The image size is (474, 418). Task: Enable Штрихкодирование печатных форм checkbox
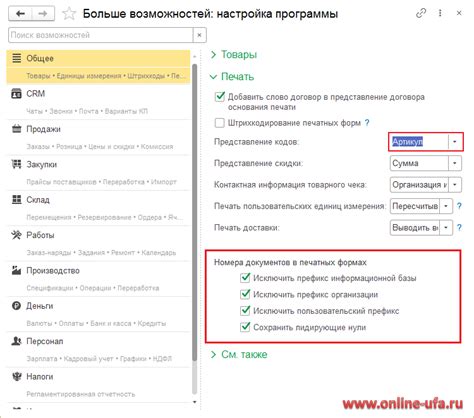[x=220, y=123]
